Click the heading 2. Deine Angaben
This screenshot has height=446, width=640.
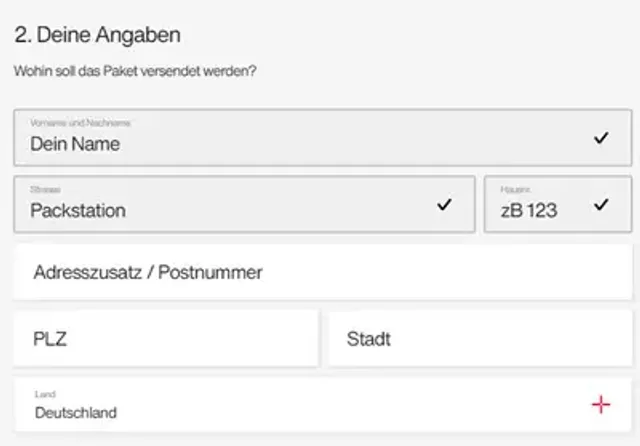97,35
